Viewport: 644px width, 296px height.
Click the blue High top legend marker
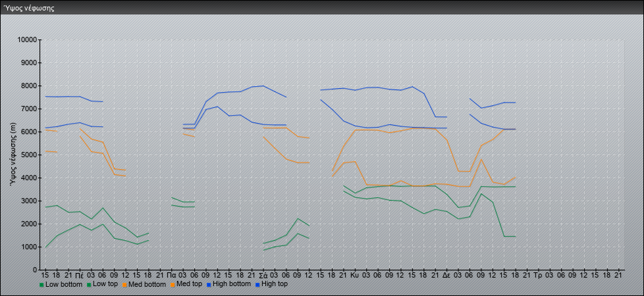pyautogui.click(x=257, y=285)
